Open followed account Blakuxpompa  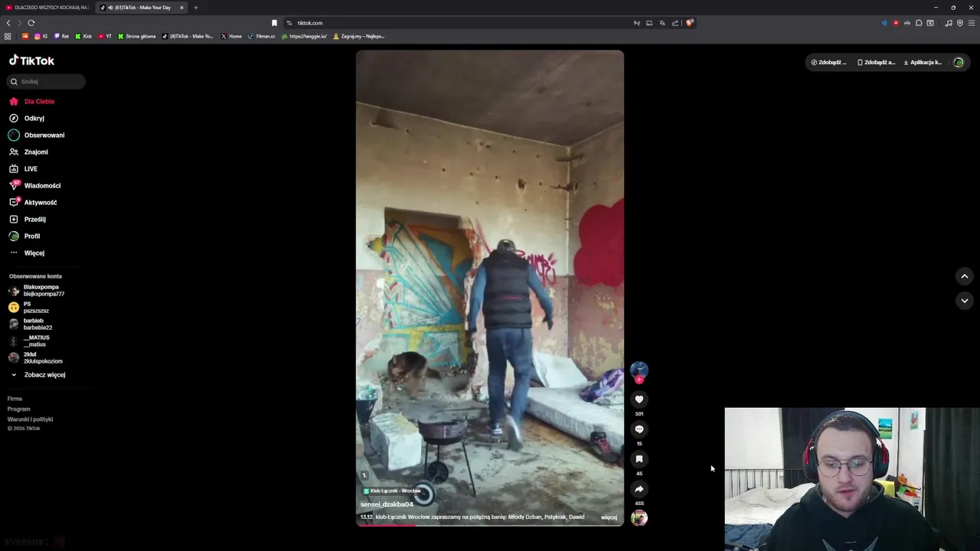(37, 291)
